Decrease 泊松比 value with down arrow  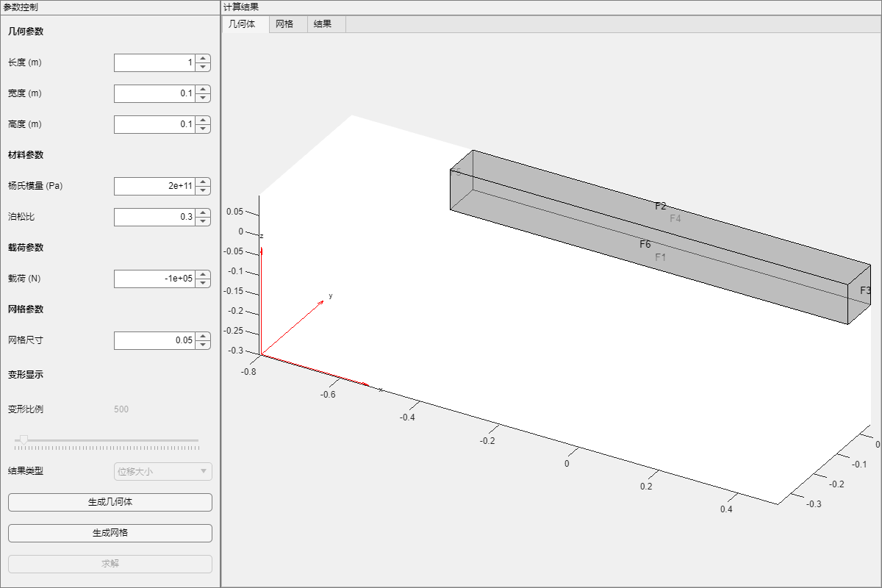coord(203,222)
